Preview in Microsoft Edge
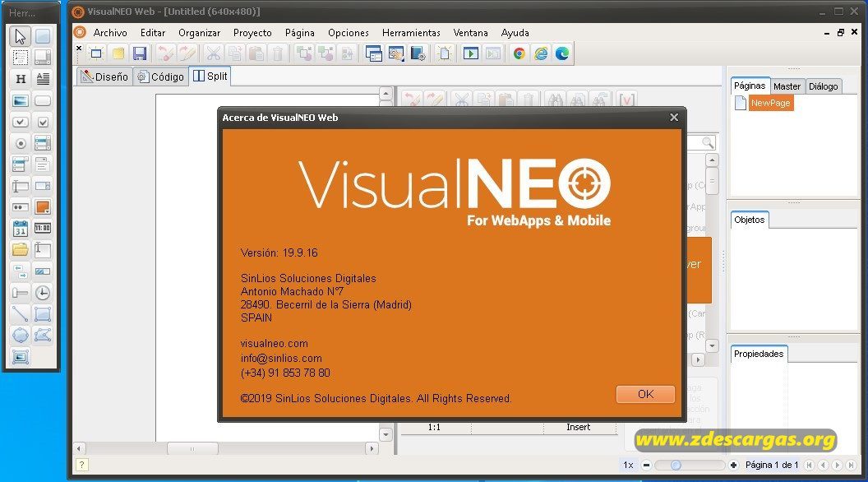 pos(562,53)
